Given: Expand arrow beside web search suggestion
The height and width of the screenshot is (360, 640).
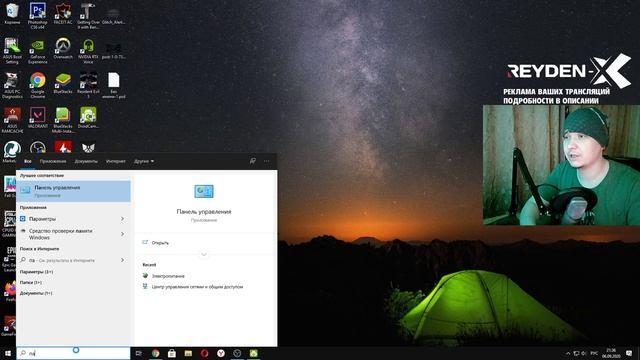Looking at the screenshot, I should (x=122, y=260).
